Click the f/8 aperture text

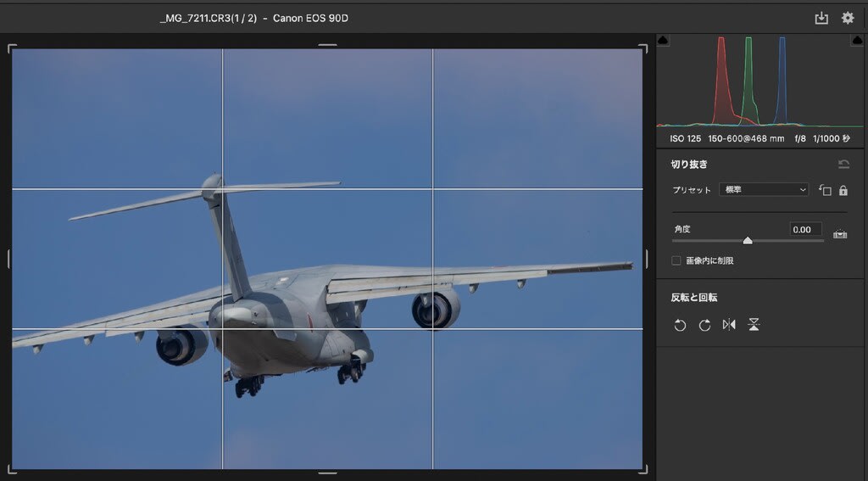click(x=800, y=138)
